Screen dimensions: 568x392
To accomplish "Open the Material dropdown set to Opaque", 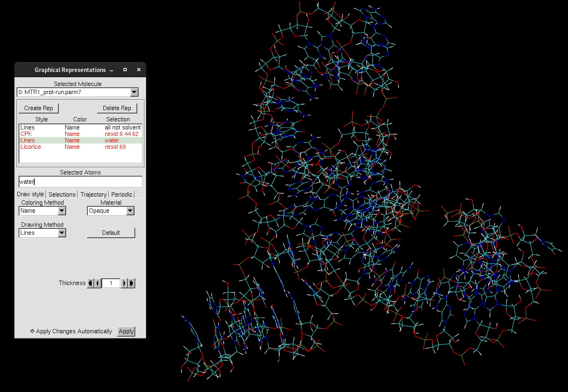I will coord(130,211).
